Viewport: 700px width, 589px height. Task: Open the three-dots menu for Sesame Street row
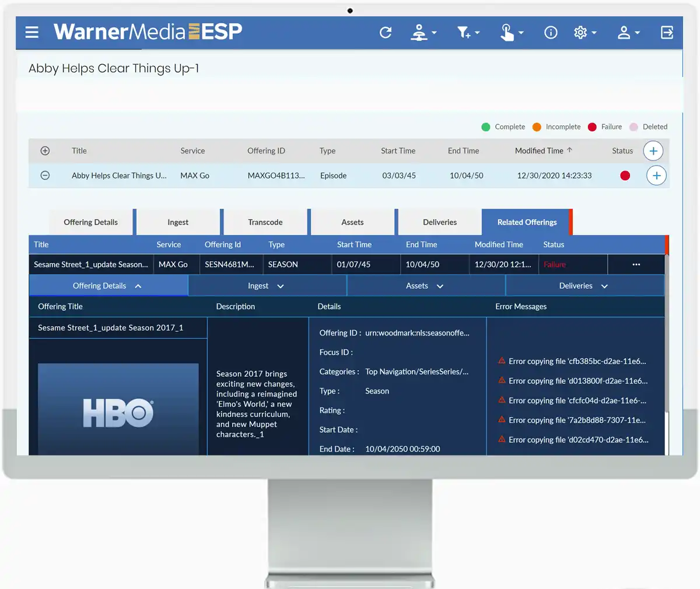[636, 264]
